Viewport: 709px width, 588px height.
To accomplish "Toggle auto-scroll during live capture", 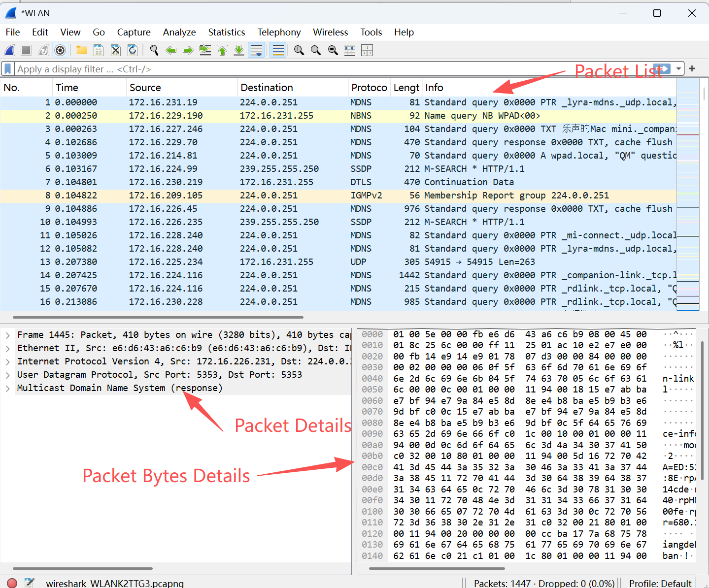I will click(257, 50).
